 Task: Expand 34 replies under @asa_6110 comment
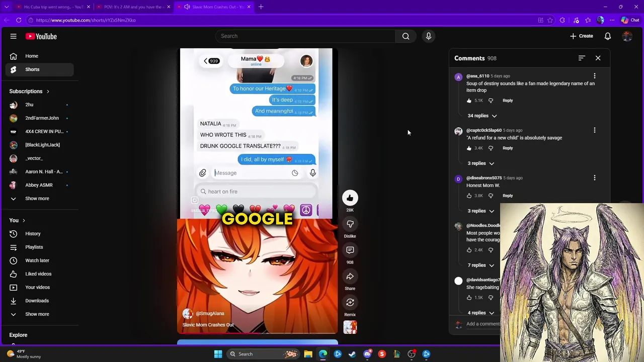point(482,116)
